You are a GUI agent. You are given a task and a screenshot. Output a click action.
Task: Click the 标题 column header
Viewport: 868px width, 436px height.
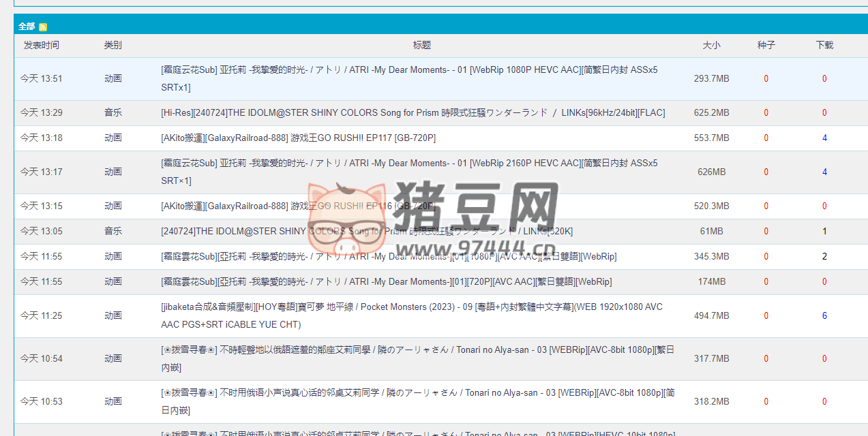tap(421, 44)
